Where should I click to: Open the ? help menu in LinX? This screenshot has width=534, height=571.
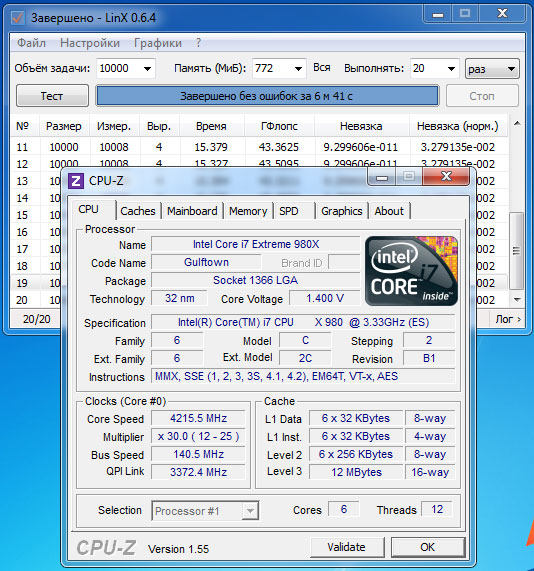pyautogui.click(x=198, y=43)
